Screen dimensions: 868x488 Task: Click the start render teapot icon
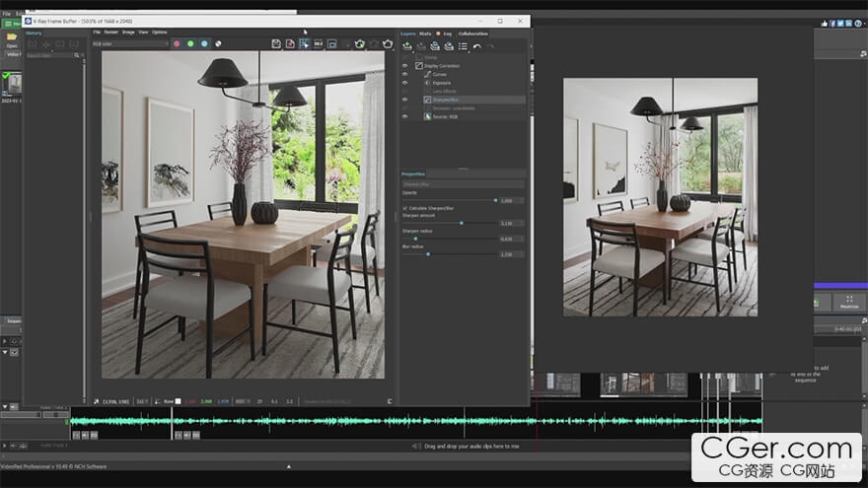[388, 43]
